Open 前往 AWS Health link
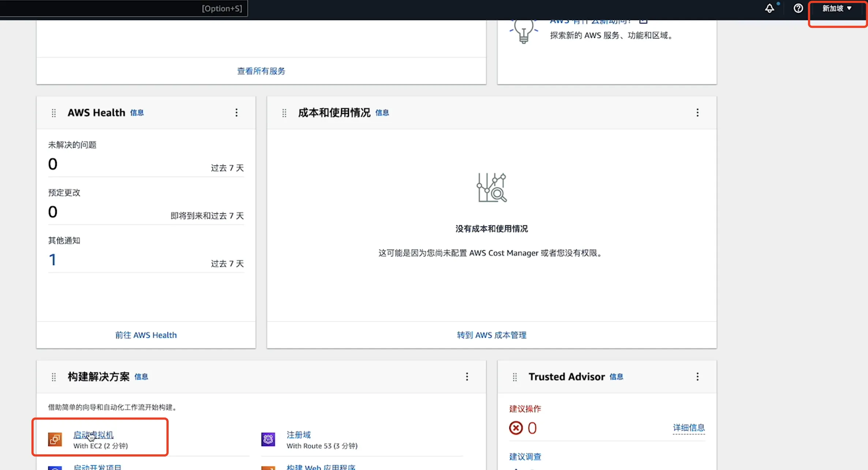The width and height of the screenshot is (868, 470). tap(146, 335)
